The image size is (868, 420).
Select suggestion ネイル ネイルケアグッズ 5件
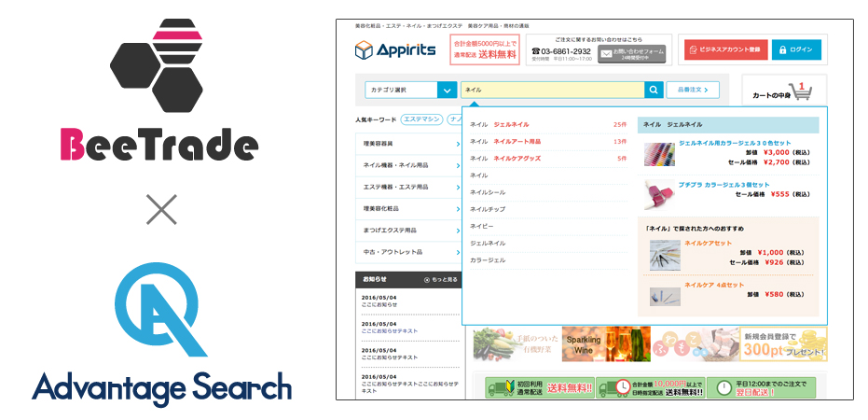click(x=548, y=159)
